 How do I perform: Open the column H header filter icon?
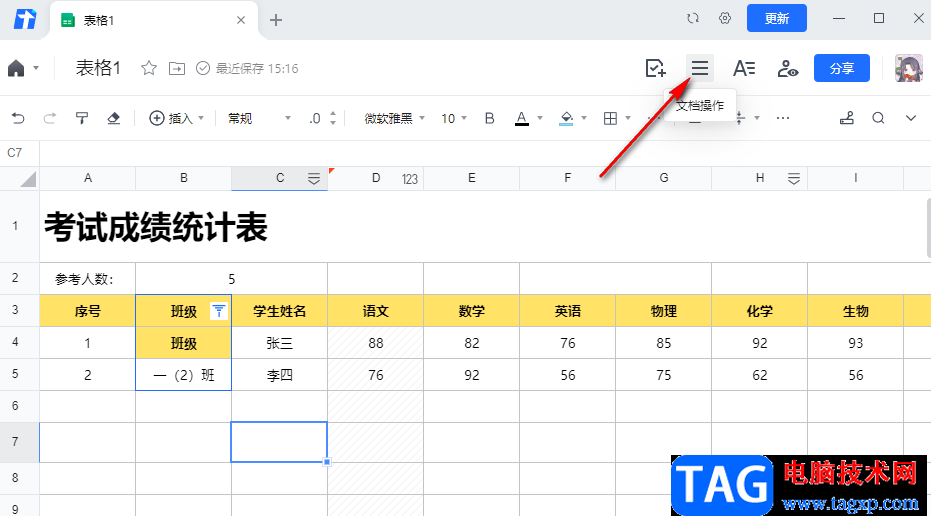(x=794, y=179)
